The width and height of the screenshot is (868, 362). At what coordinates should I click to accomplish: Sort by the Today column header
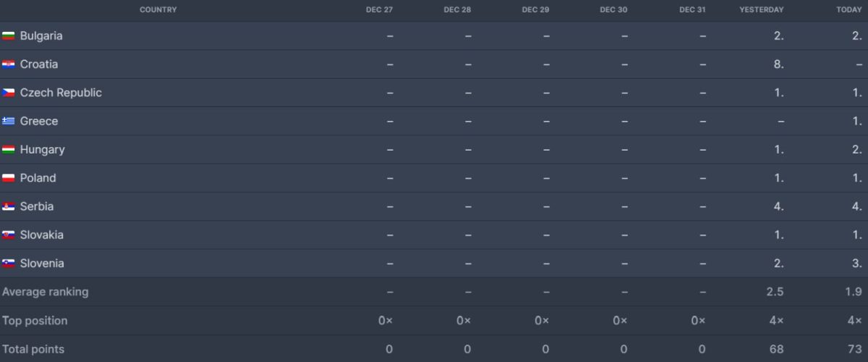point(849,10)
